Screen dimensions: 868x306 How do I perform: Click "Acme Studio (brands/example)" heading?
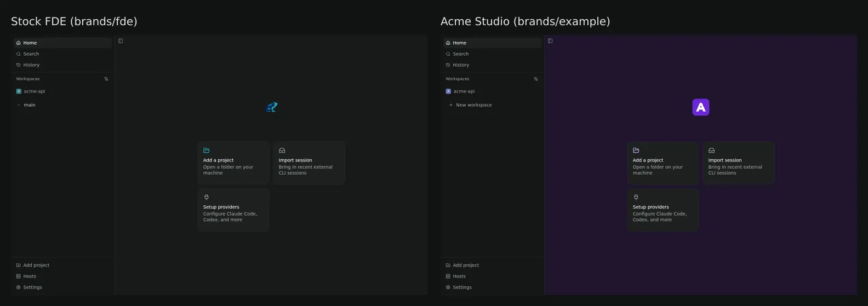[525, 21]
